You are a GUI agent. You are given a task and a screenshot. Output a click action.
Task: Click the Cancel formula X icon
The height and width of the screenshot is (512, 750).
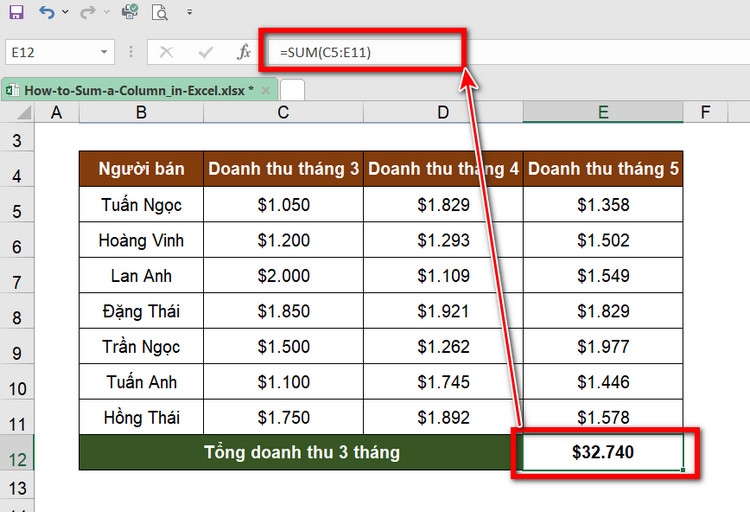click(x=166, y=52)
